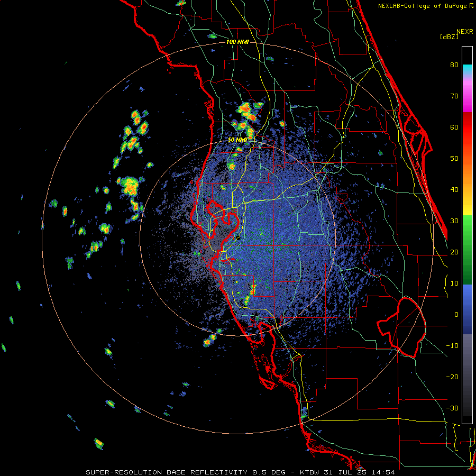
Task: Click the '50 NMI' range ring label
Action: pyautogui.click(x=237, y=140)
